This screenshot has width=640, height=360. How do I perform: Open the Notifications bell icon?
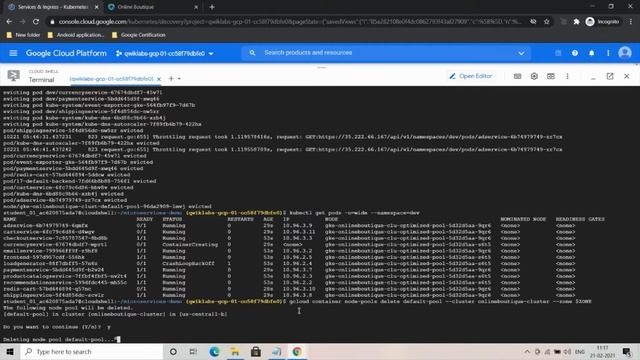pos(591,53)
